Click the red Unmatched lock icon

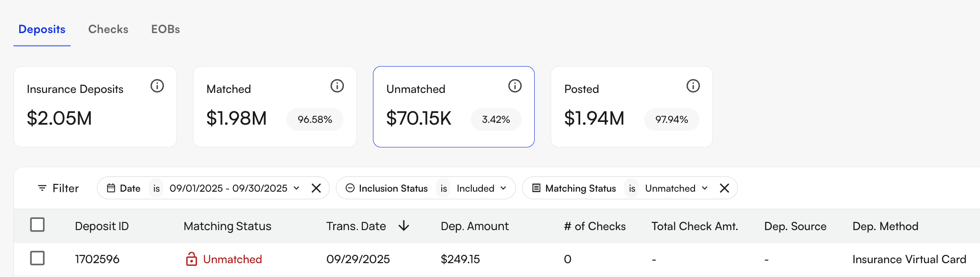tap(192, 259)
